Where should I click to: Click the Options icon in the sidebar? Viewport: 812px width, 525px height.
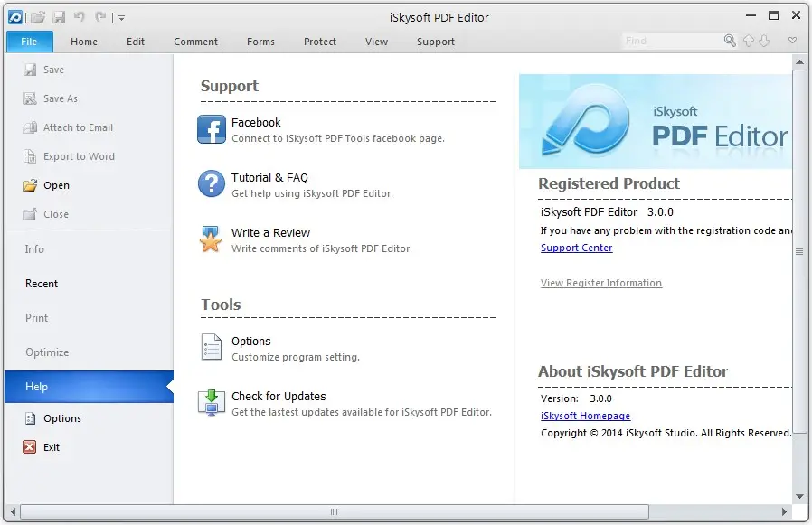coord(30,418)
